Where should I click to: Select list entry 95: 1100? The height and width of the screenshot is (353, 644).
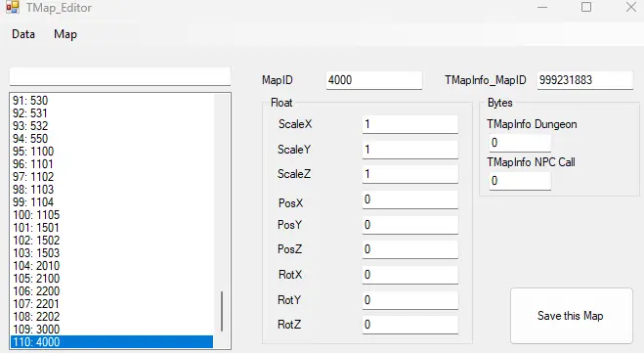[111, 152]
